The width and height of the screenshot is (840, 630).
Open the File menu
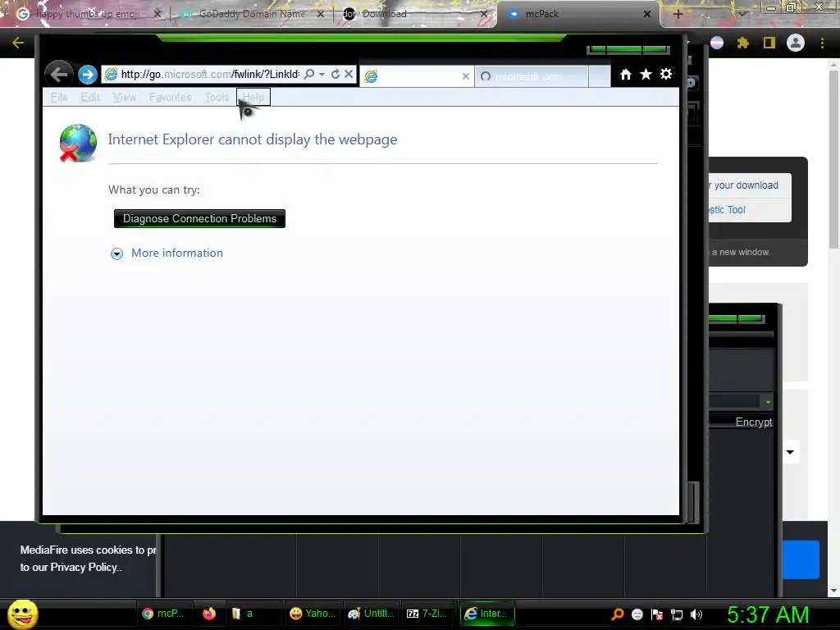click(x=59, y=97)
